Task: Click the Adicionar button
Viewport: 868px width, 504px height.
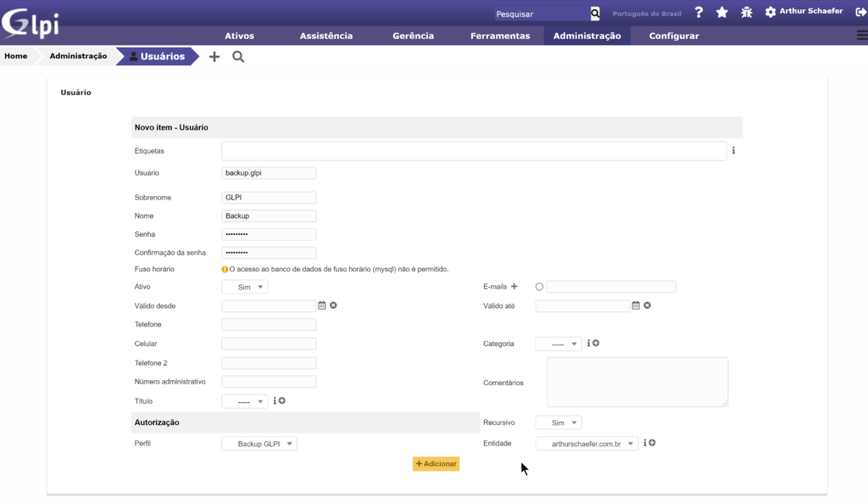Action: 436,463
